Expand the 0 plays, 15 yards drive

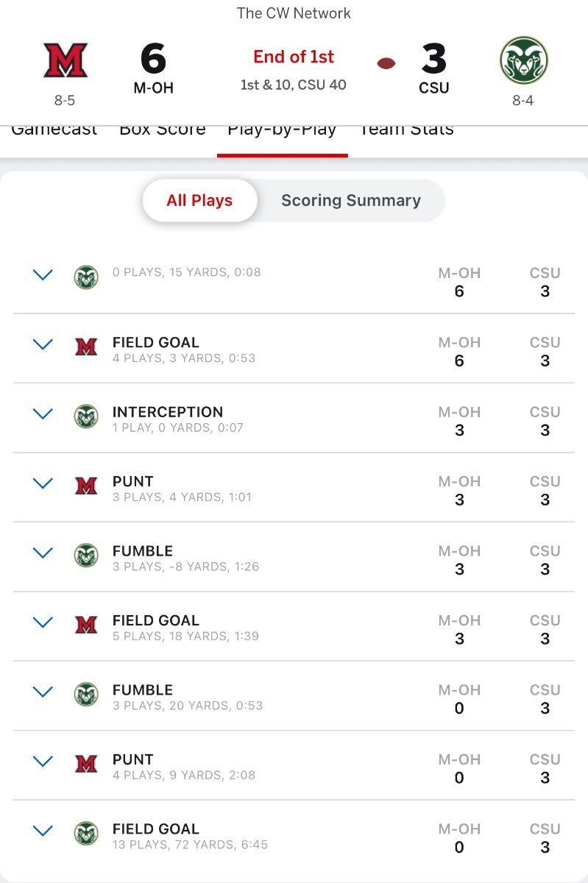(43, 275)
